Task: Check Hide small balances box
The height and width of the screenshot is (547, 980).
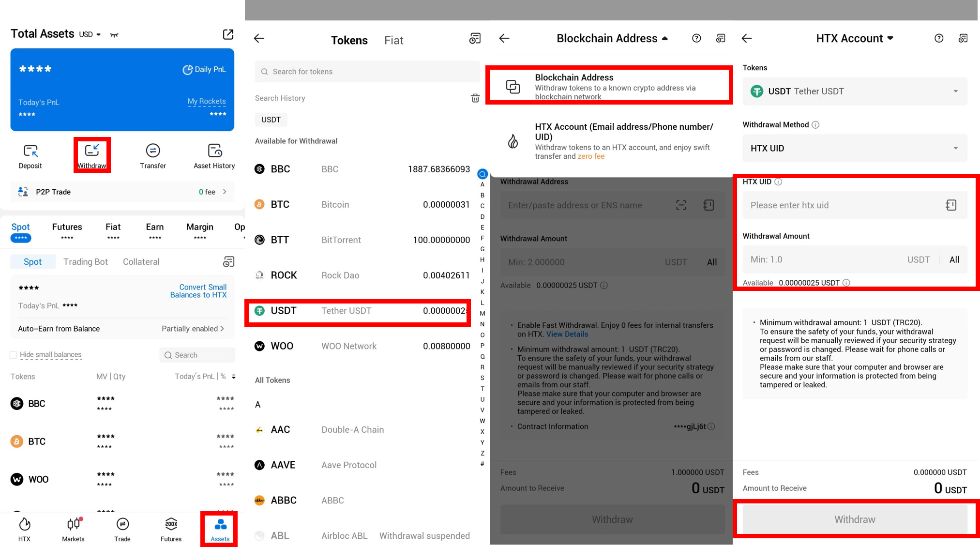Action: coord(14,355)
